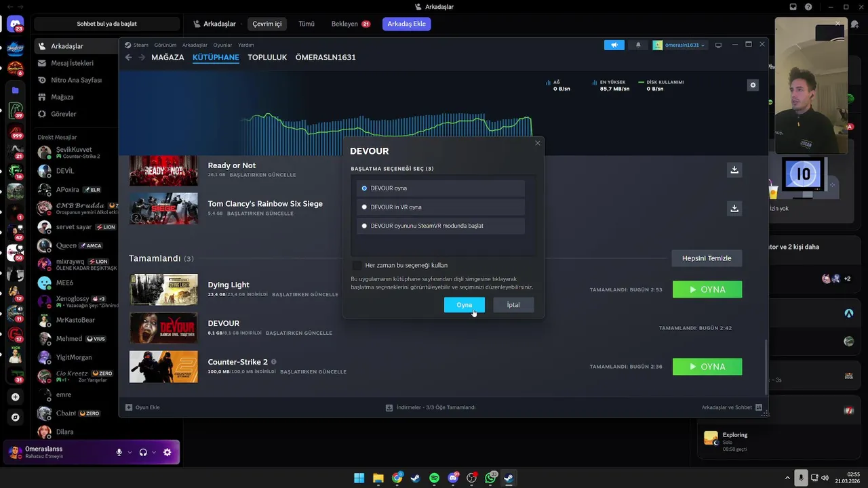Viewport: 868px width, 488px height.
Task: Click the blue Oyna button in DEVOUR dialog
Action: tap(465, 305)
